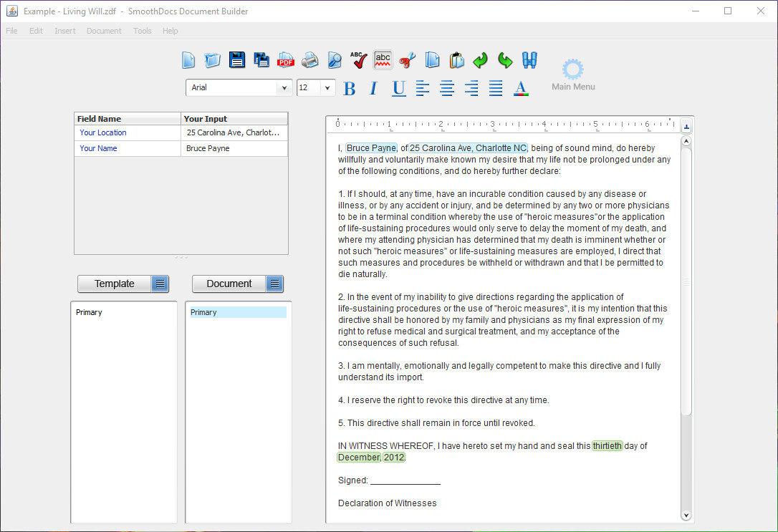Open the Insert menu
Viewport: 778px width, 532px height.
pos(65,31)
